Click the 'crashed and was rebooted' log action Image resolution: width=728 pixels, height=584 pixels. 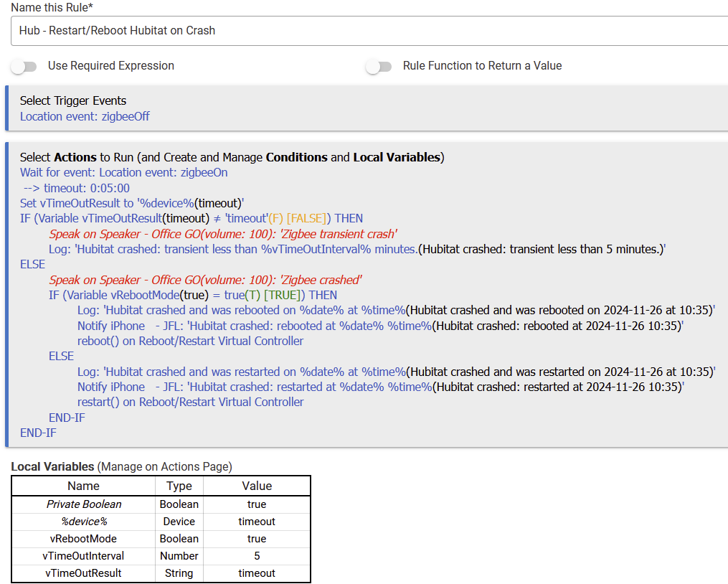[x=396, y=311]
